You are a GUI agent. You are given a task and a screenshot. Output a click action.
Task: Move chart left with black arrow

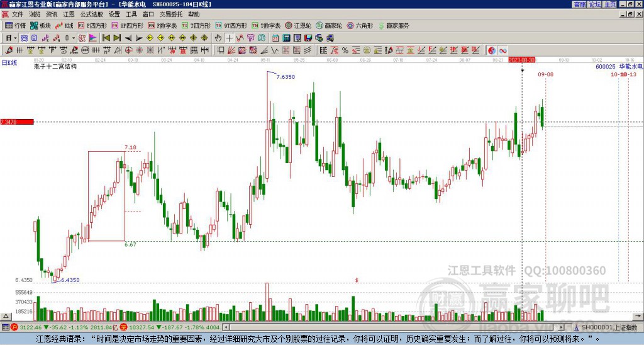click(x=128, y=38)
